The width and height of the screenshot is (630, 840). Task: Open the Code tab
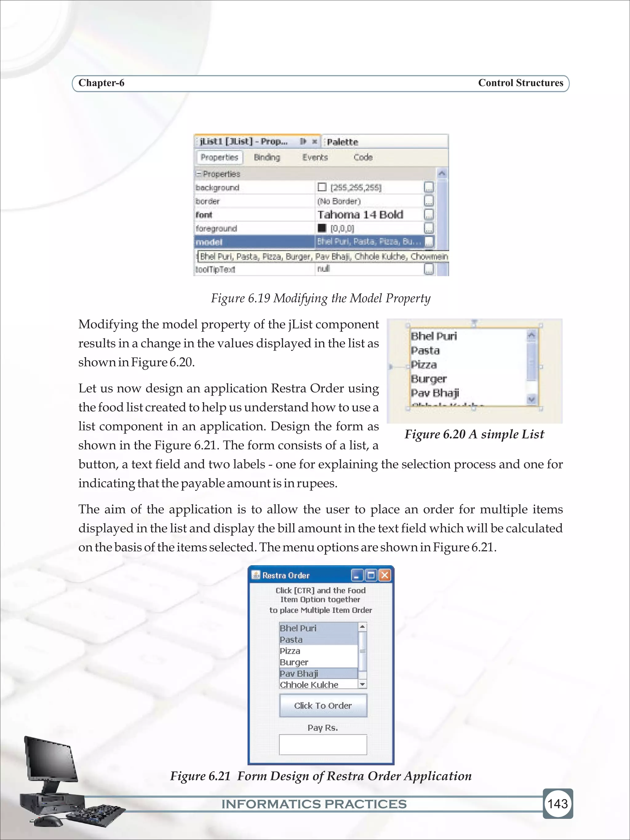pos(363,157)
